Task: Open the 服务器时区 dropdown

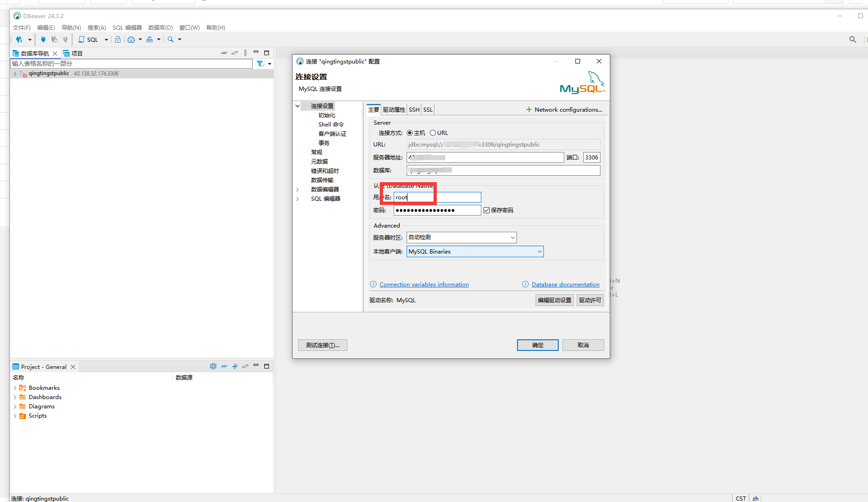Action: [461, 237]
